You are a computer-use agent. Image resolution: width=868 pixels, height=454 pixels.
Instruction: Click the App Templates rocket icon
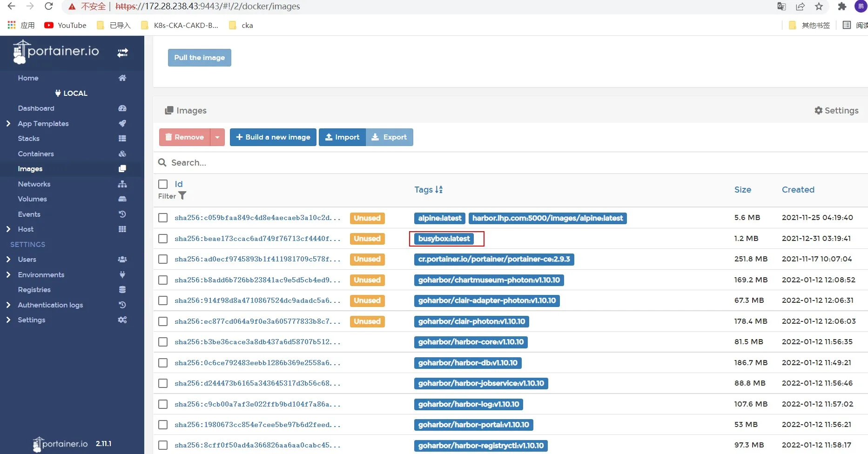pyautogui.click(x=122, y=123)
